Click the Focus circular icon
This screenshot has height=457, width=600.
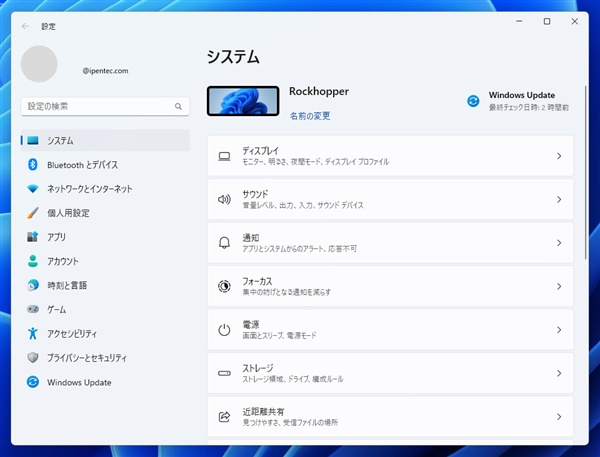[224, 286]
